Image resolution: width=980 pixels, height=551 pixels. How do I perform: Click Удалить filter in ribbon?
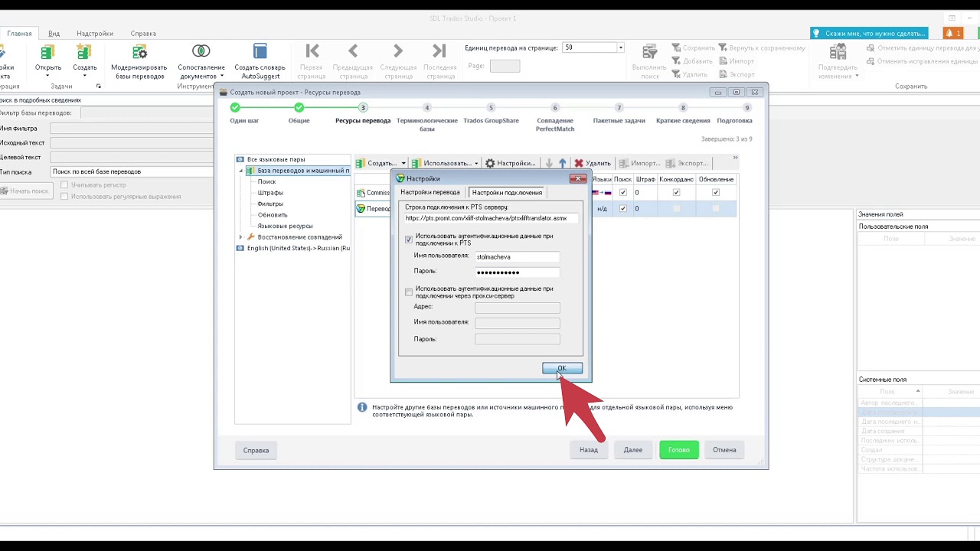click(689, 74)
